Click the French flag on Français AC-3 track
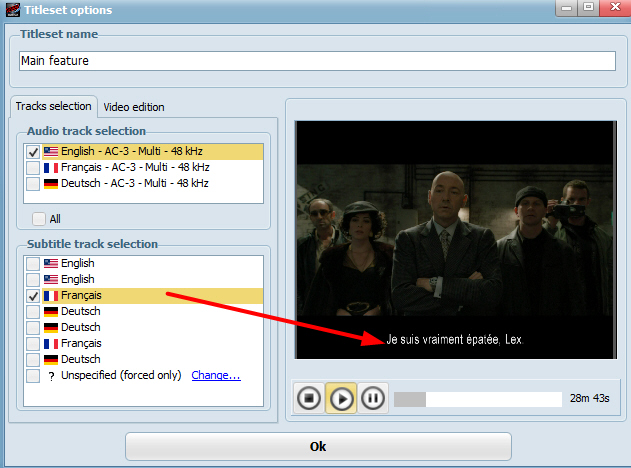Image resolution: width=631 pixels, height=468 pixels. (51, 167)
